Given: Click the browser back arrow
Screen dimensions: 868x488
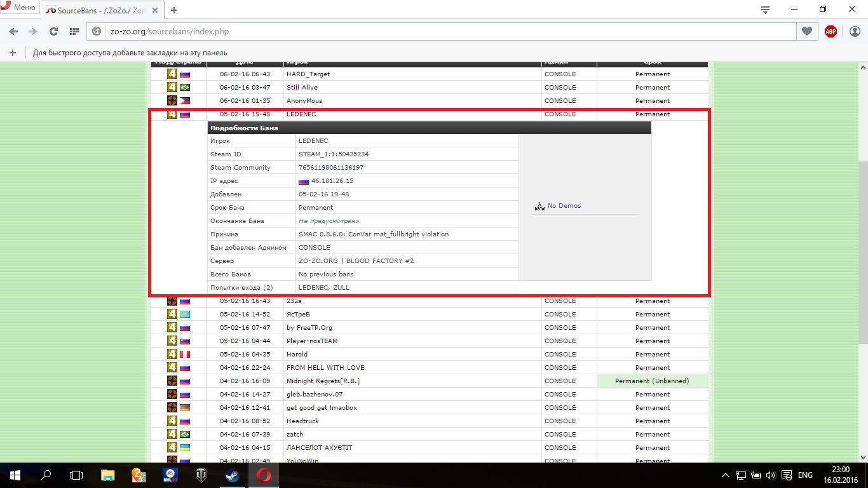Looking at the screenshot, I should (13, 31).
